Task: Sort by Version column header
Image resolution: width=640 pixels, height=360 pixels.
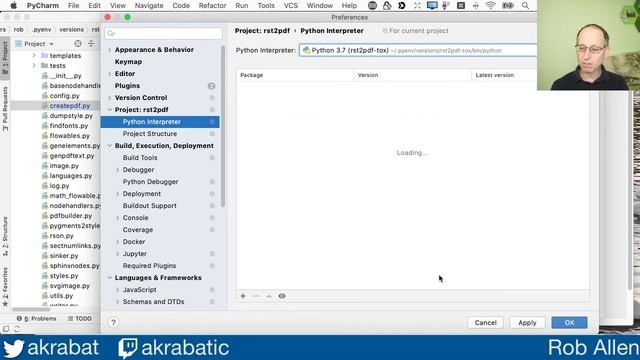Action: (412, 75)
